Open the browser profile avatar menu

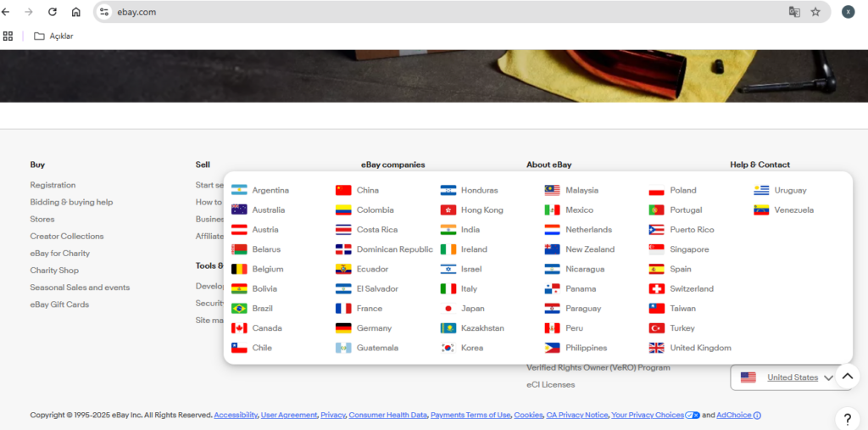point(848,12)
